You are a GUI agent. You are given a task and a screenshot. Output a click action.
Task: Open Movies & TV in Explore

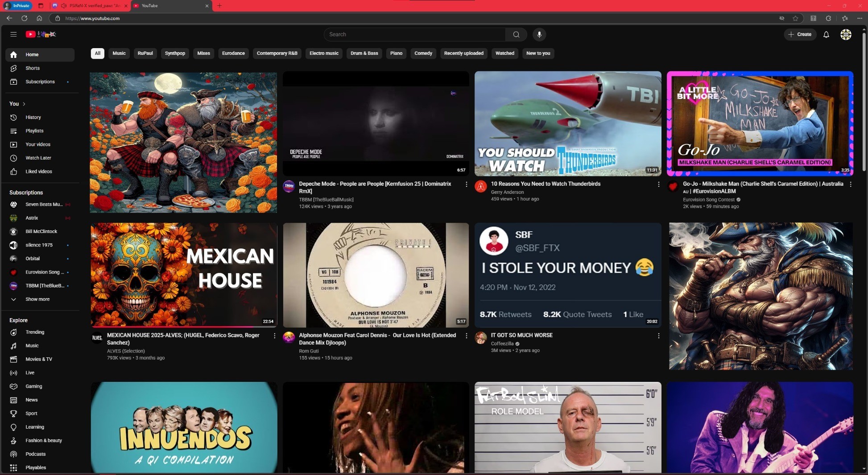click(40, 359)
